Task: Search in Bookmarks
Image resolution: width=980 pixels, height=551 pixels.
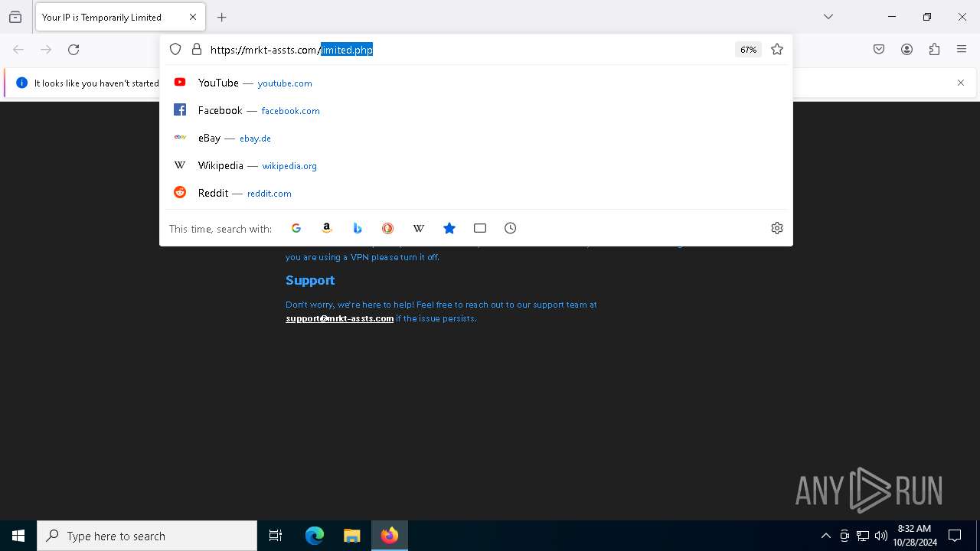Action: [449, 228]
